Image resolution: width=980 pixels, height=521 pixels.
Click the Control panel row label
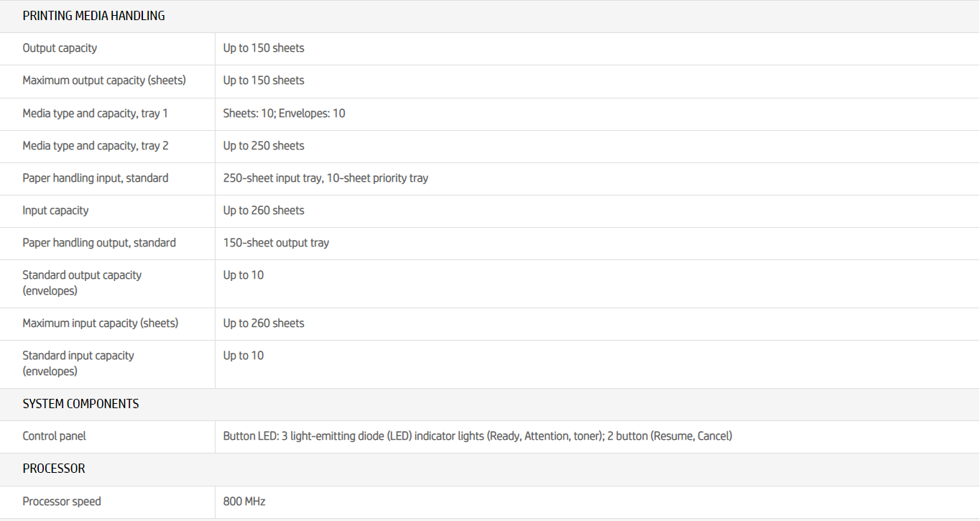[54, 436]
